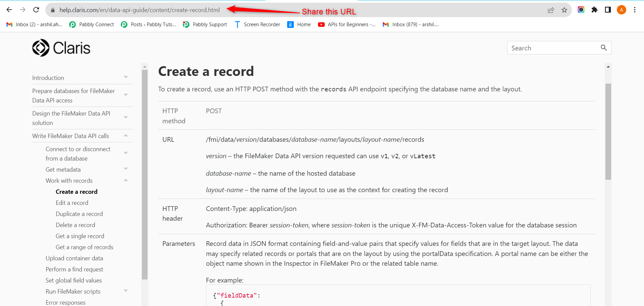Click the Claris logo
The image size is (644, 306).
(61, 48)
